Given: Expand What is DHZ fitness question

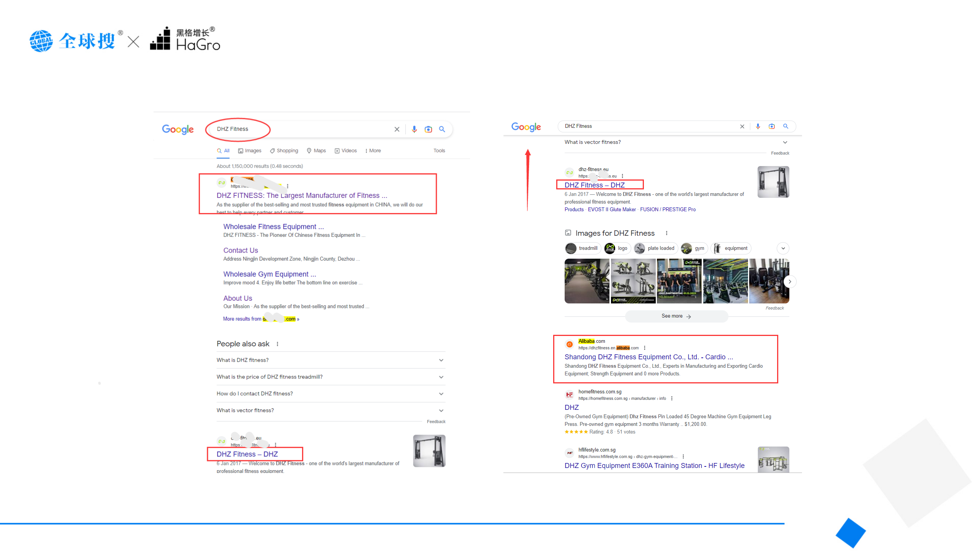Looking at the screenshot, I should [331, 360].
